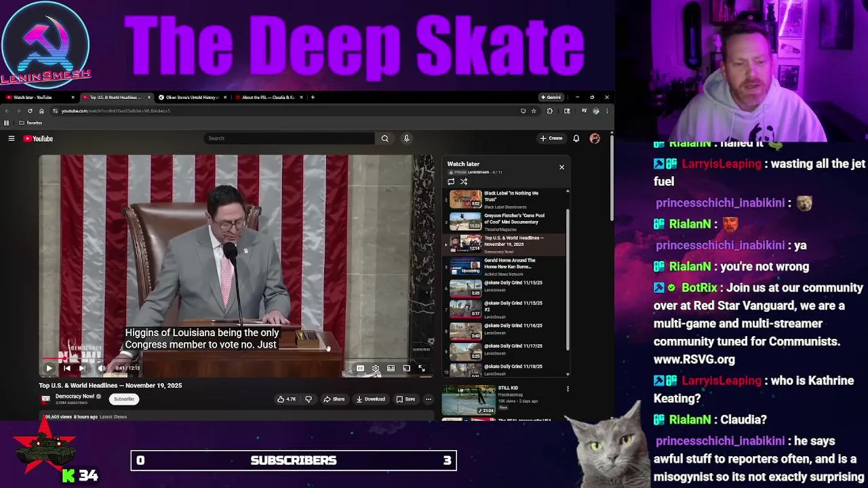Play @skate Daily Grind 11/15/25 #2
Viewport: 868px width, 488px height.
pos(504,309)
